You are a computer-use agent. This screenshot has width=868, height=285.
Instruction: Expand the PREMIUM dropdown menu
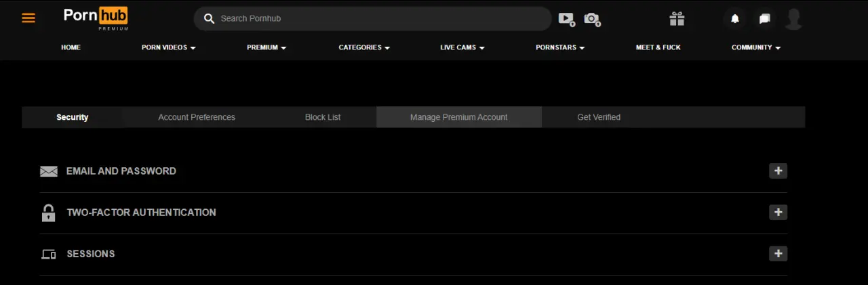point(267,47)
